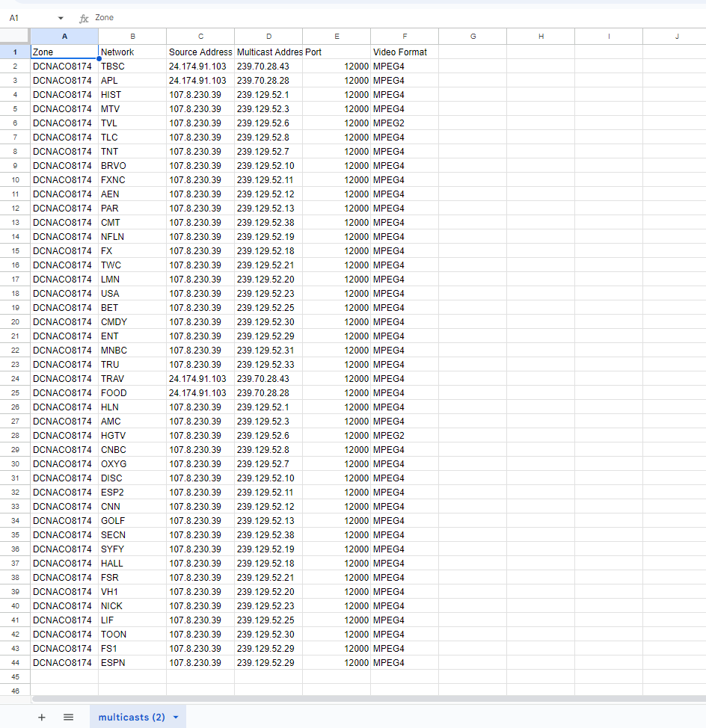The image size is (706, 728).
Task: Click the 'Zone' header cell
Action: 64,52
